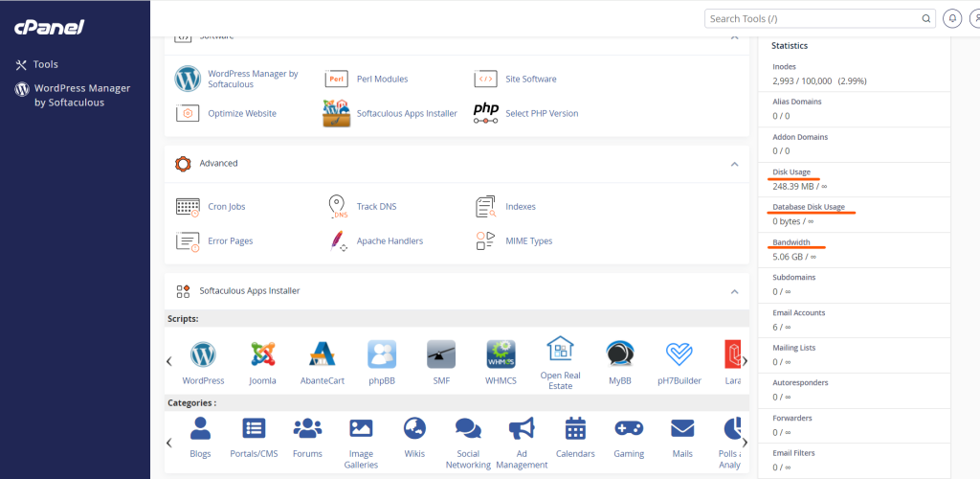
Task: Open the Portals/CMS category icon
Action: tap(254, 428)
